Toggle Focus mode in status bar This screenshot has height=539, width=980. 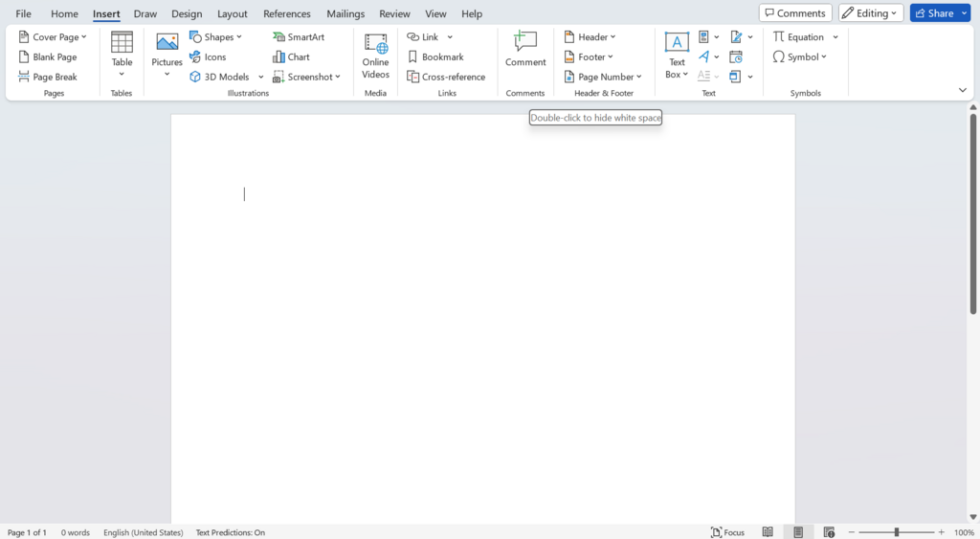click(728, 532)
